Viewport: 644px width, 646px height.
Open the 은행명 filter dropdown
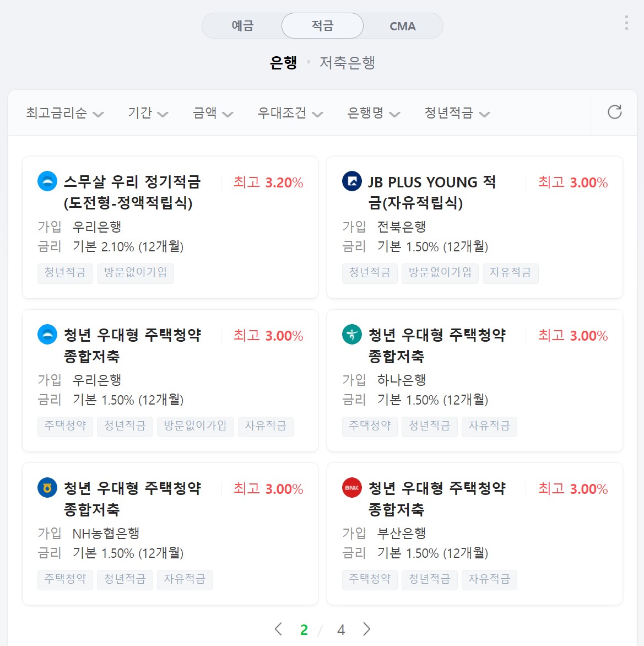pyautogui.click(x=374, y=113)
